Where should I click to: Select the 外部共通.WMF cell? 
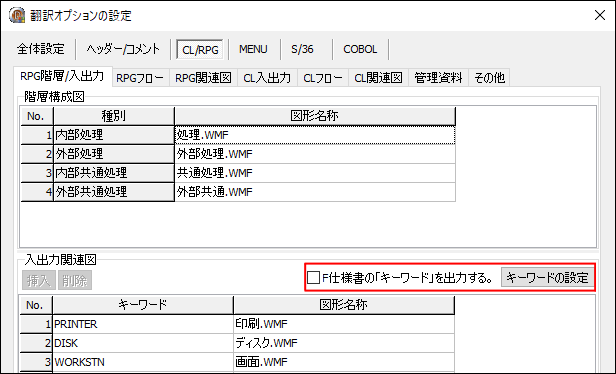(315, 192)
